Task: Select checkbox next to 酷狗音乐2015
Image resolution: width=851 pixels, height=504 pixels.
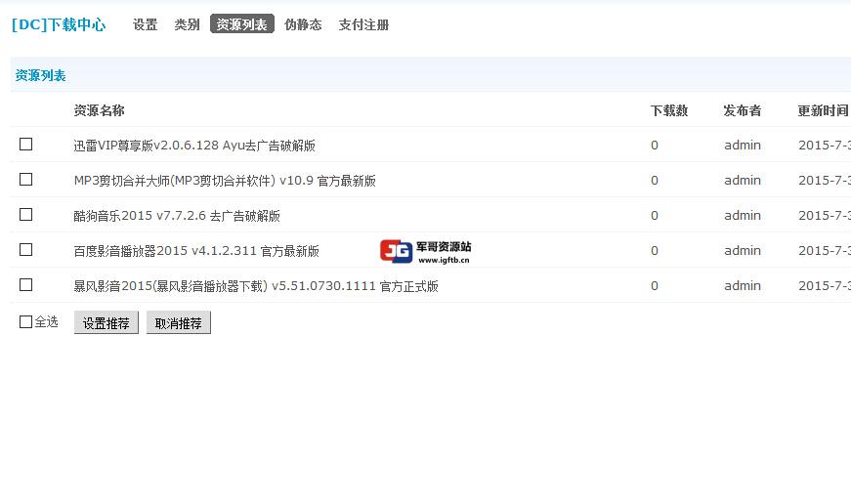Action: click(x=25, y=215)
